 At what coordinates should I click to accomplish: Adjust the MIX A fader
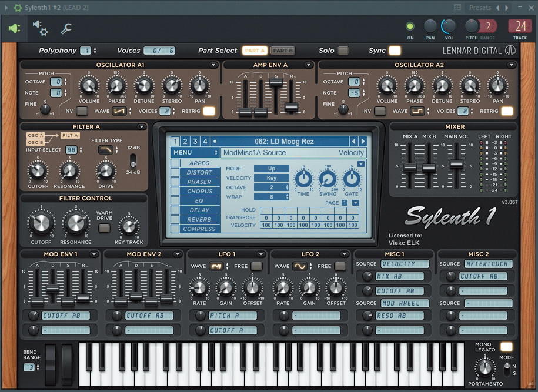pos(410,167)
